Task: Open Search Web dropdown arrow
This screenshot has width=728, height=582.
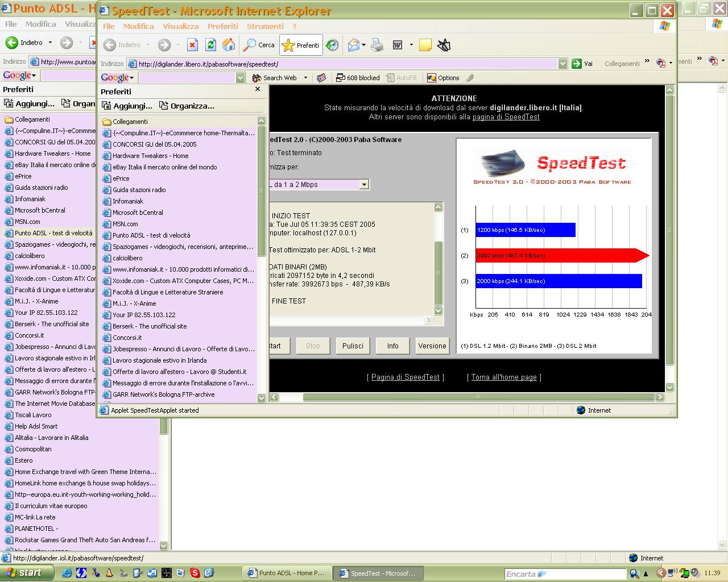Action: (305, 78)
